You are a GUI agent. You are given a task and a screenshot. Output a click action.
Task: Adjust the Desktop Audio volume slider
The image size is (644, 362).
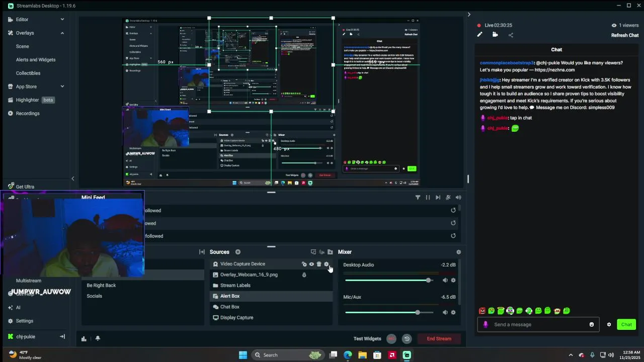click(388, 281)
